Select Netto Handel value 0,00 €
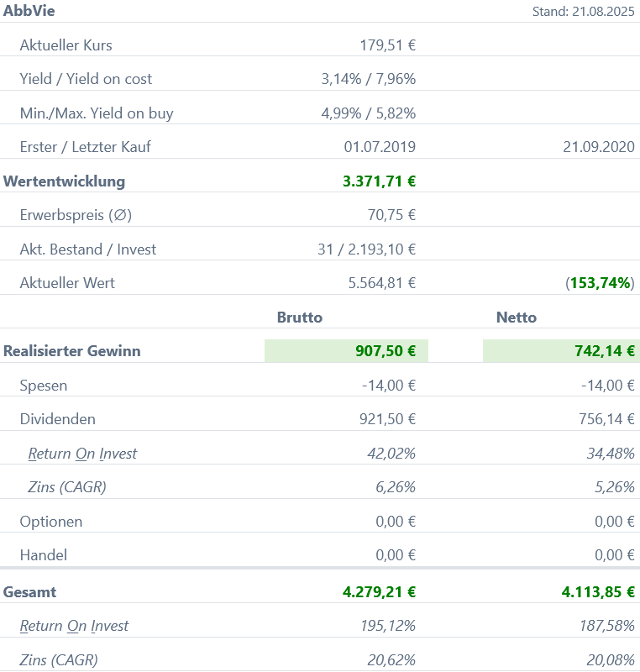Viewport: 640px width, 672px height. [x=615, y=554]
